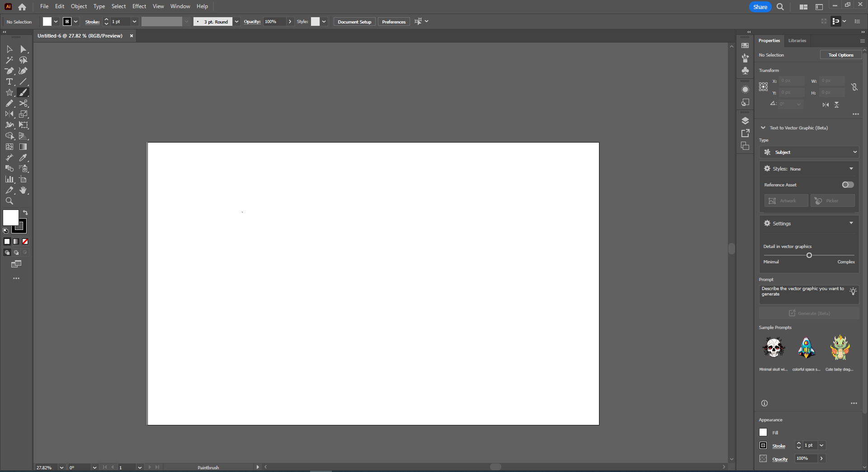The height and width of the screenshot is (472, 868).
Task: Swap fill and stroke colors
Action: coord(26,213)
